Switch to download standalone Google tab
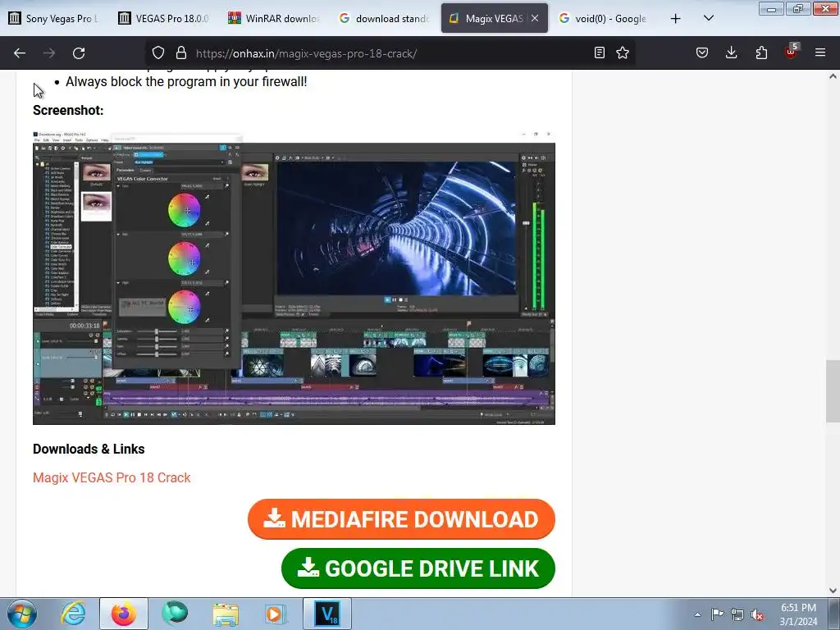The width and height of the screenshot is (840, 630). click(x=384, y=18)
